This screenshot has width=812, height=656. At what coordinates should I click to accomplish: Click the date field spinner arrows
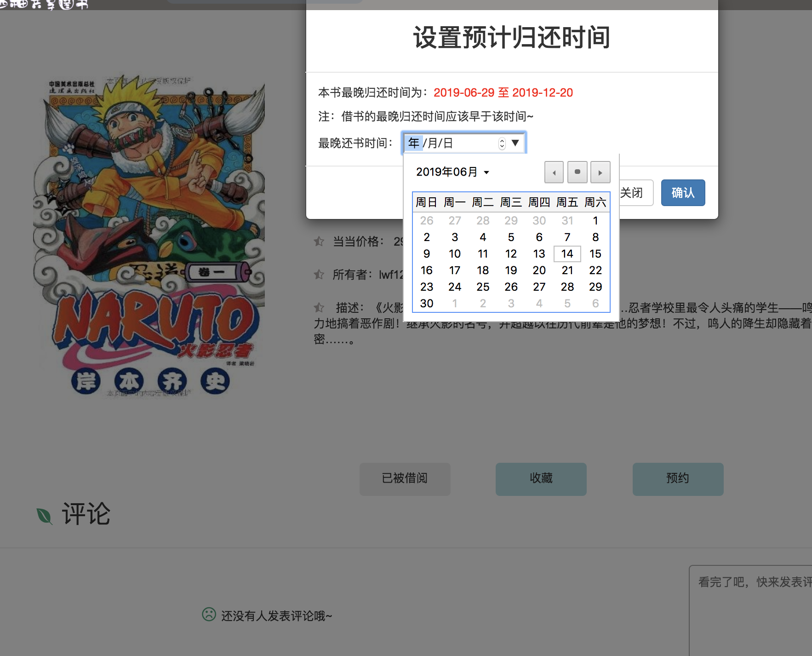point(502,144)
